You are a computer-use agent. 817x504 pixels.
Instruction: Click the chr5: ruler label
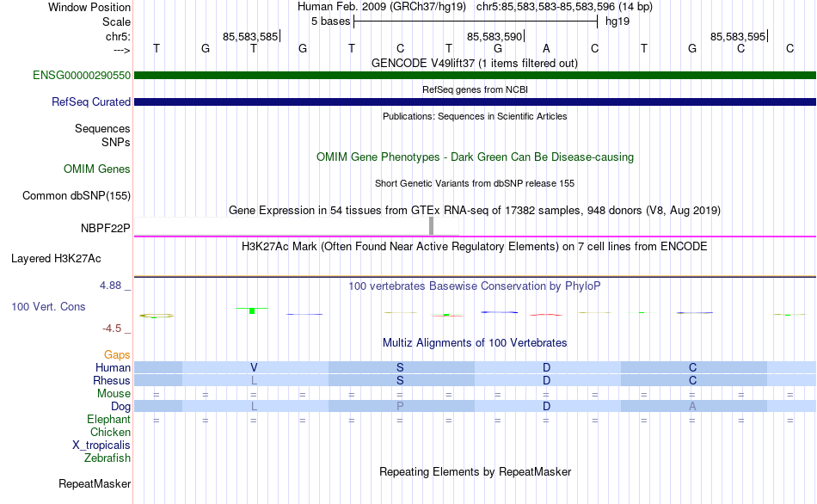[119, 36]
